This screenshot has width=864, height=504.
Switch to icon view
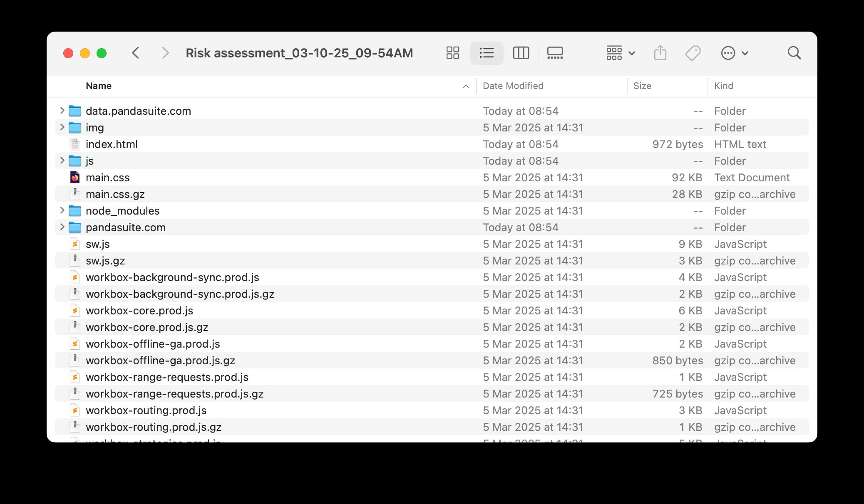pos(452,53)
